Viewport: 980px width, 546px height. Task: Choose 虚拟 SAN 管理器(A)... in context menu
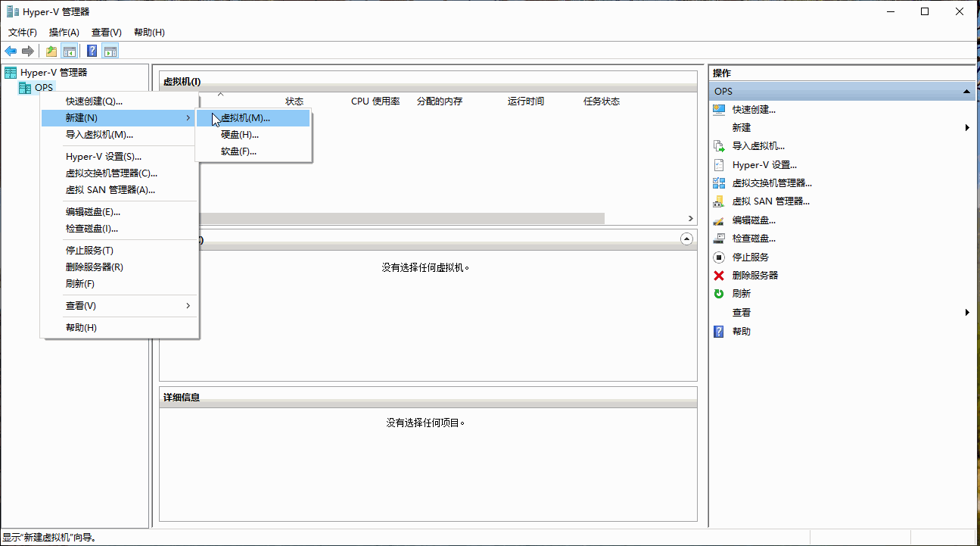click(120, 190)
